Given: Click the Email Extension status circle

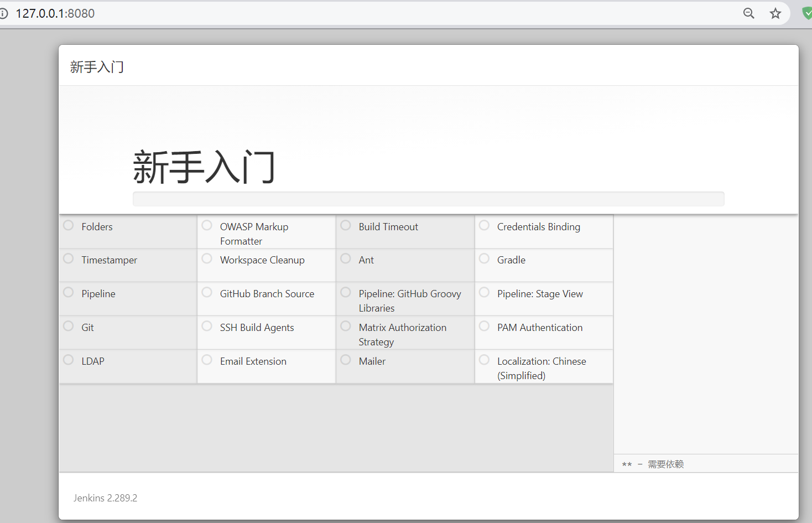Looking at the screenshot, I should click(x=207, y=360).
